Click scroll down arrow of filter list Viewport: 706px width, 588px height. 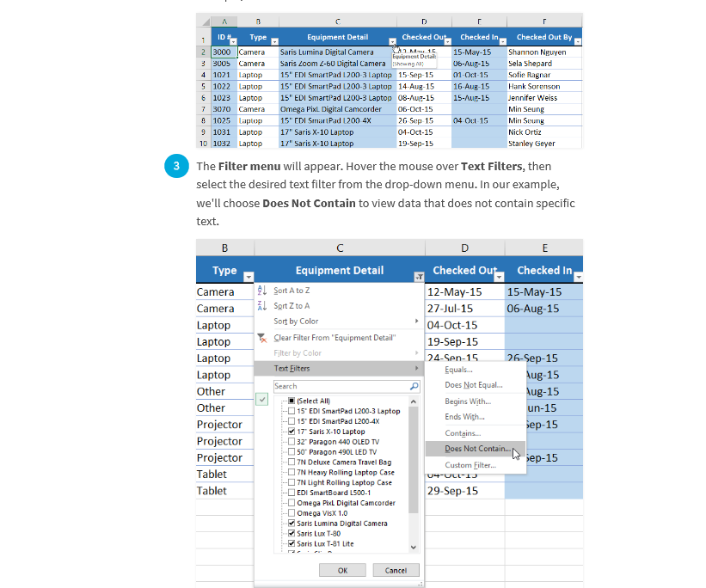click(x=414, y=547)
